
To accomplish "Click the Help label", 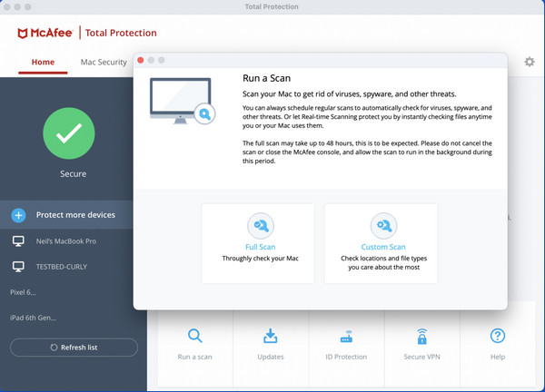I will [x=498, y=357].
